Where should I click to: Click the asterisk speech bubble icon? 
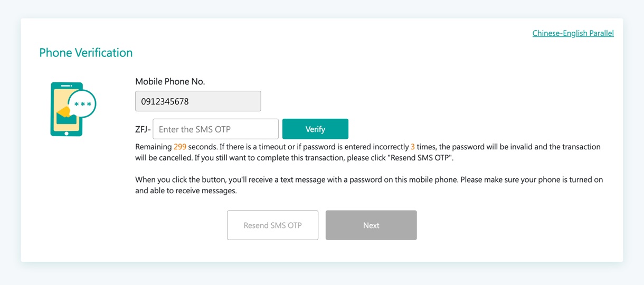point(83,104)
